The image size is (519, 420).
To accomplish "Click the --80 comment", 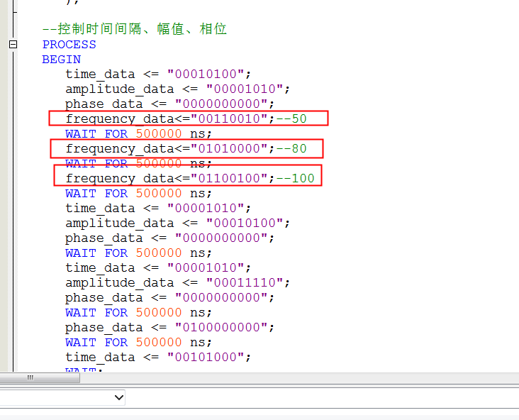I will click(291, 149).
